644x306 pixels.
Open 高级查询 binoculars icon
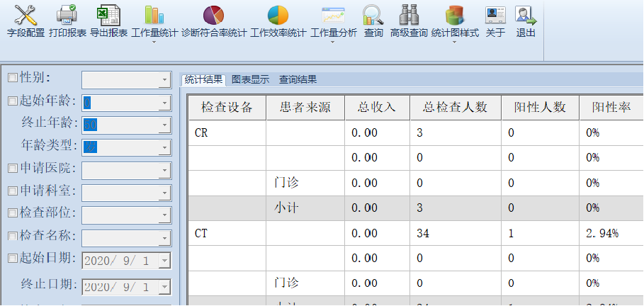409,15
